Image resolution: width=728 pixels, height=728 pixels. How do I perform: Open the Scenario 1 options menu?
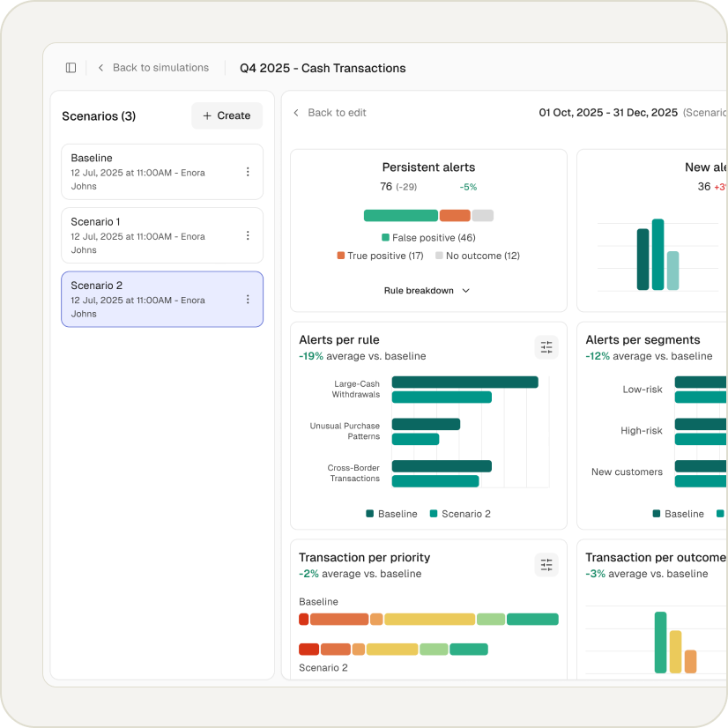pyautogui.click(x=248, y=235)
